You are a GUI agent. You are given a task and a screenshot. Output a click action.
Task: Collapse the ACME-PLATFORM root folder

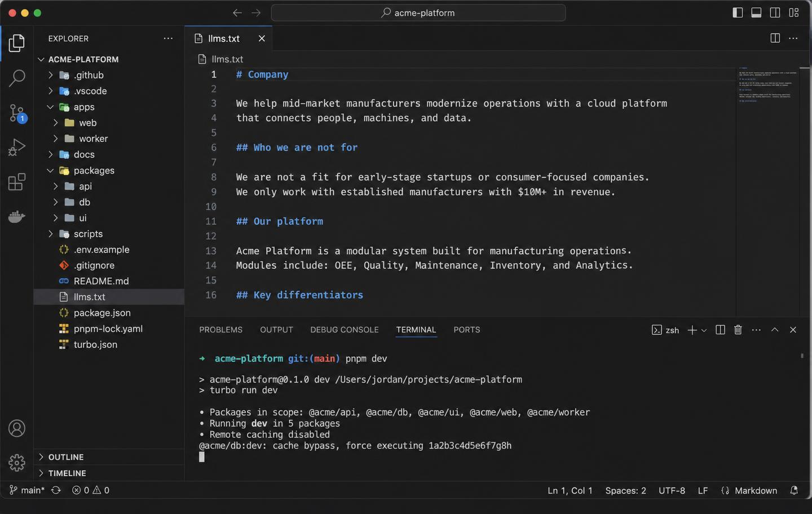(x=109, y=59)
